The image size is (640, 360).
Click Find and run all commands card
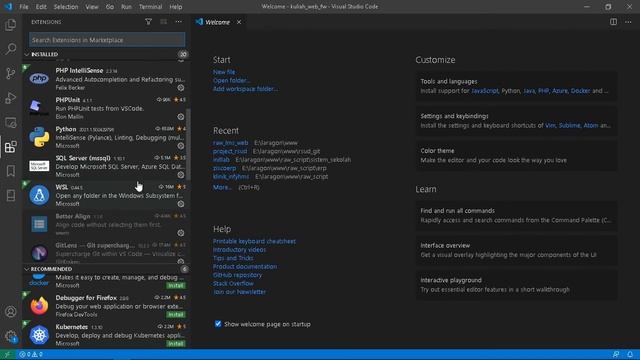(x=516, y=216)
